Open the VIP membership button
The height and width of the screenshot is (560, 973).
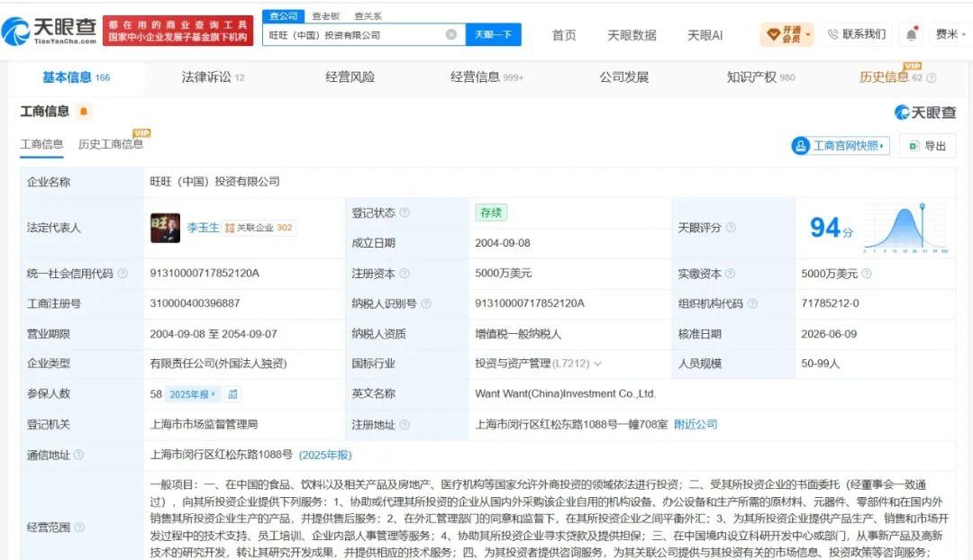pyautogui.click(x=787, y=34)
